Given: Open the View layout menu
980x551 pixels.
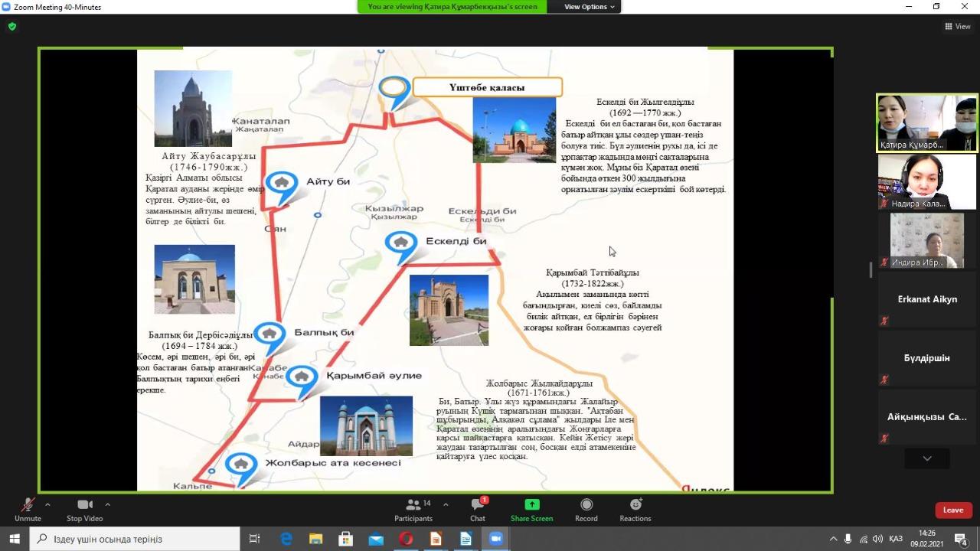Looking at the screenshot, I should tap(958, 26).
